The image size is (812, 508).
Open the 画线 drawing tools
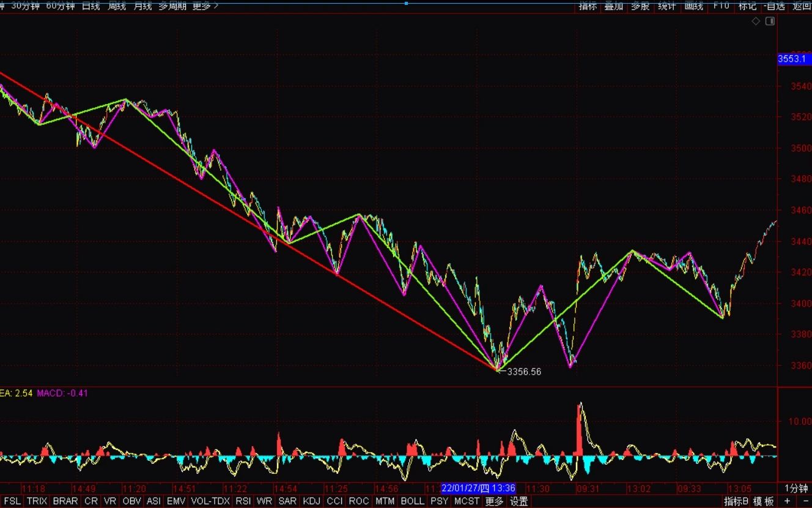pos(694,6)
